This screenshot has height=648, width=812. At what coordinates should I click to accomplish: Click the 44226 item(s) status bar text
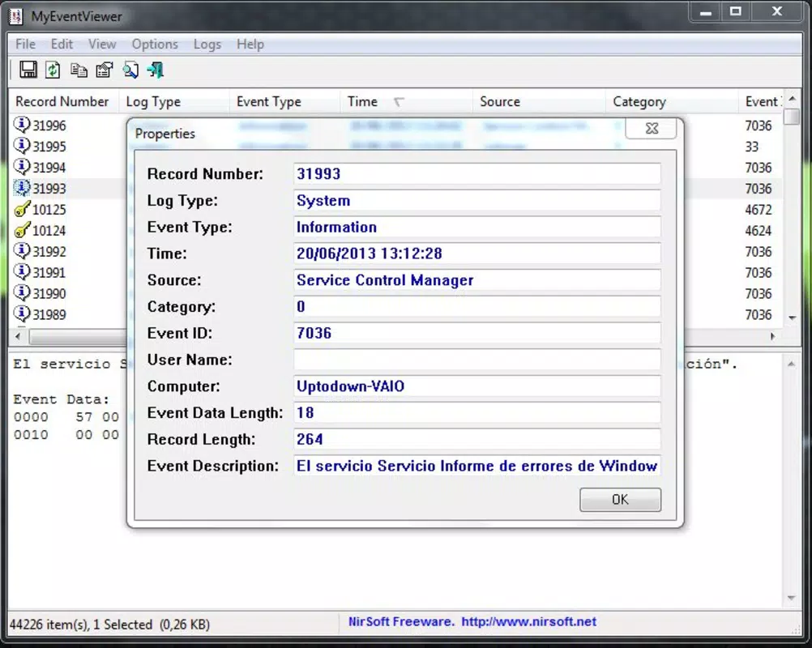click(109, 625)
